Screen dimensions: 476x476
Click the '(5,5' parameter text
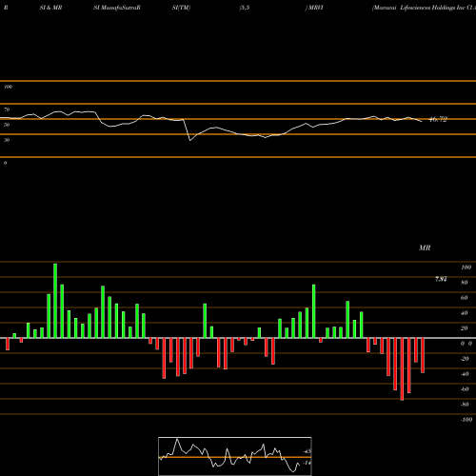tap(245, 8)
